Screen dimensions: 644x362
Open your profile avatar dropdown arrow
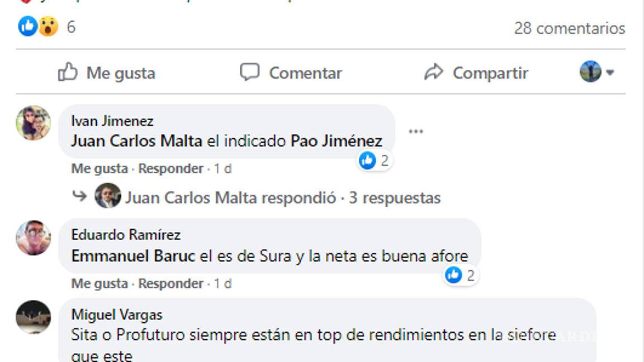click(x=609, y=73)
